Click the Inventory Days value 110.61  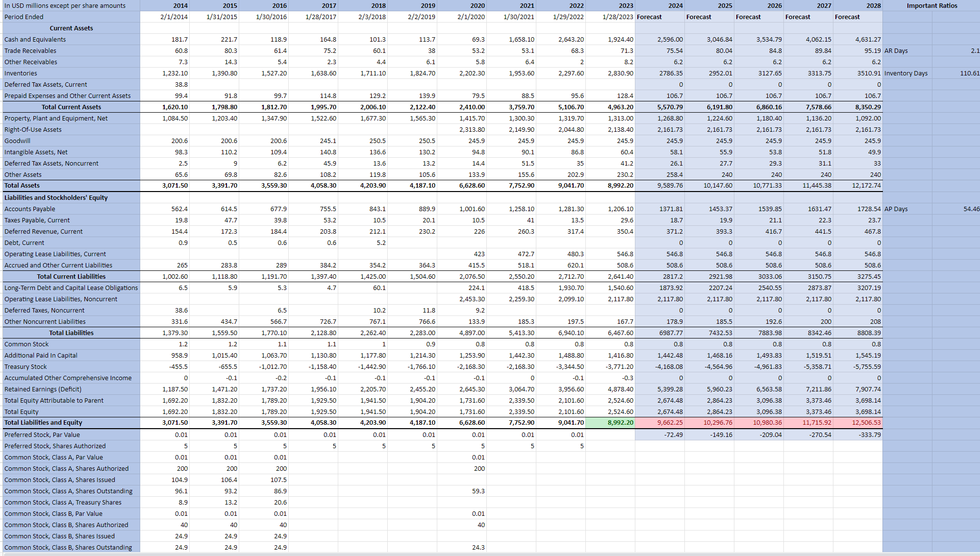coord(970,73)
